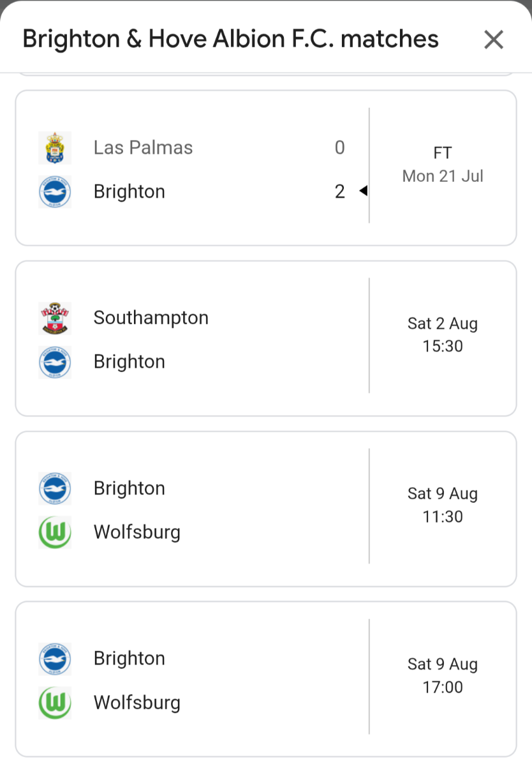The width and height of the screenshot is (532, 766).
Task: Open the Sat 9 Aug 11:30 fixture
Action: [x=443, y=505]
